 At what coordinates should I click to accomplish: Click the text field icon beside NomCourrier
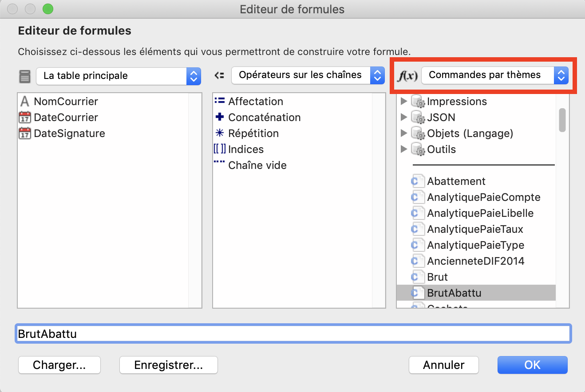25,102
